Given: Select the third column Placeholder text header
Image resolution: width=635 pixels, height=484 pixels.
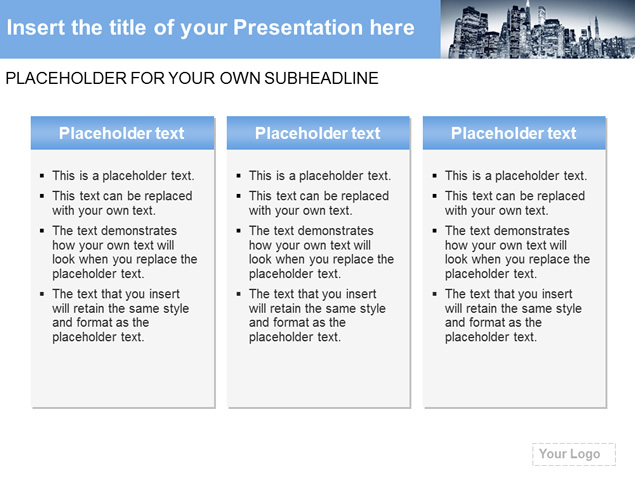Looking at the screenshot, I should pos(514,133).
